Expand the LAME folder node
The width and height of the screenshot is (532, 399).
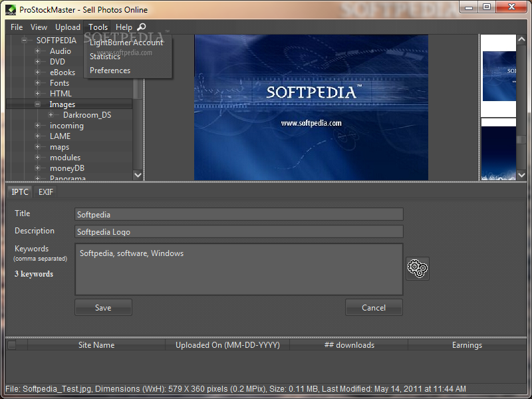click(38, 136)
